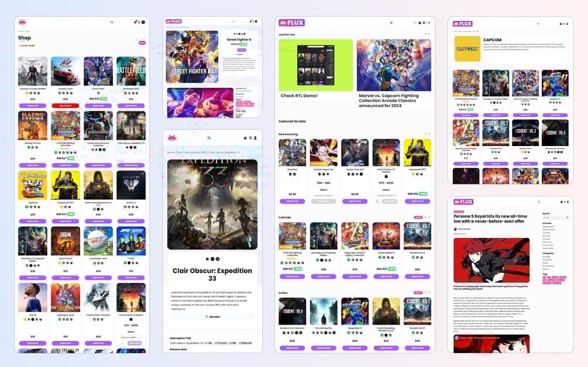Add Resident Evil 4 to cart in CAPCOM brand panel
Viewport: 588px width, 367px height.
click(x=555, y=164)
